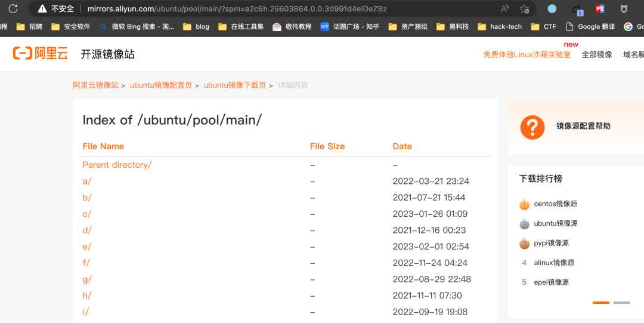Viewport: 644px width, 323px height.
Task: Open 微软 Bing 搜索 bookmark
Action: (137, 27)
